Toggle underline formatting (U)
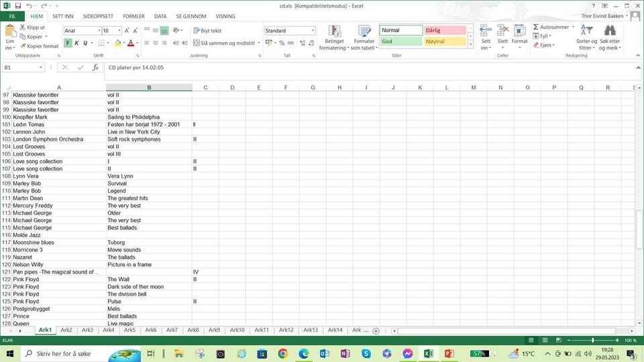This screenshot has height=362, width=644. coord(85,43)
